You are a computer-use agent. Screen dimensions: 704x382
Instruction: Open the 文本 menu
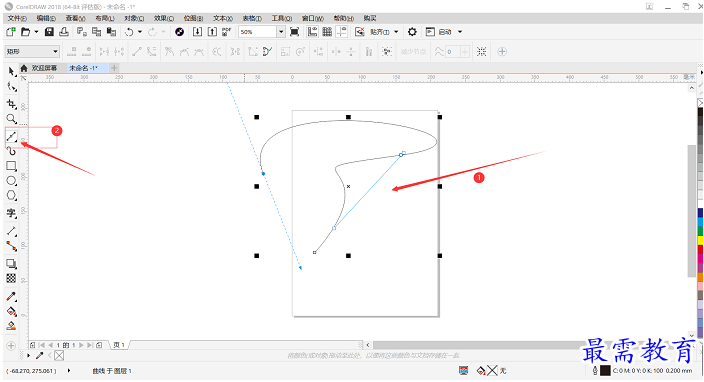coord(223,18)
